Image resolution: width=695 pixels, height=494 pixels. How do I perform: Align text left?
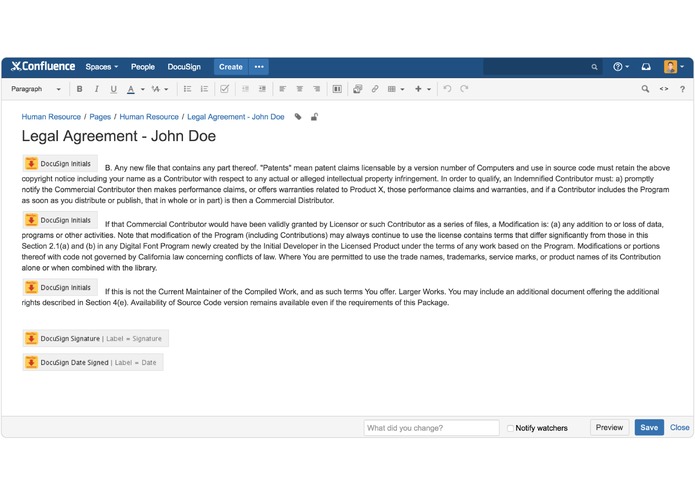[x=282, y=89]
